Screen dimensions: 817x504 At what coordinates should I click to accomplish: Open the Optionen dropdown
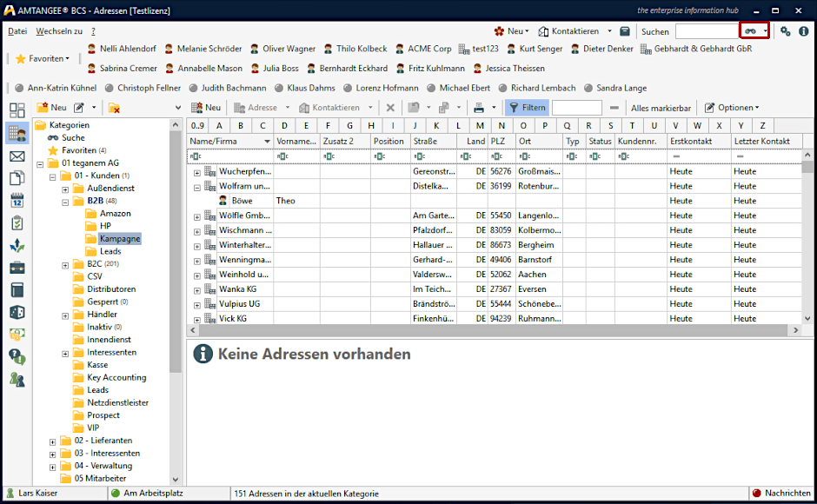coord(731,108)
